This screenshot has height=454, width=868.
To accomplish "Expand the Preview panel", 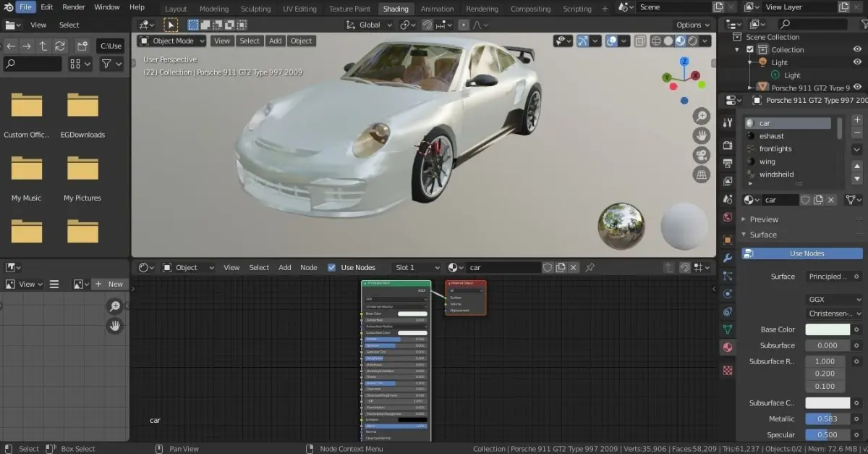I will click(764, 219).
